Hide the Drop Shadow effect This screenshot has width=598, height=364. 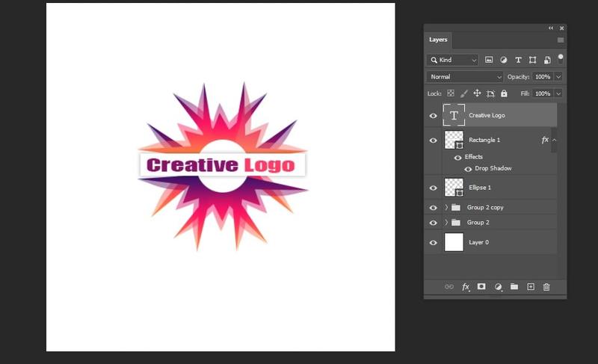coord(468,169)
